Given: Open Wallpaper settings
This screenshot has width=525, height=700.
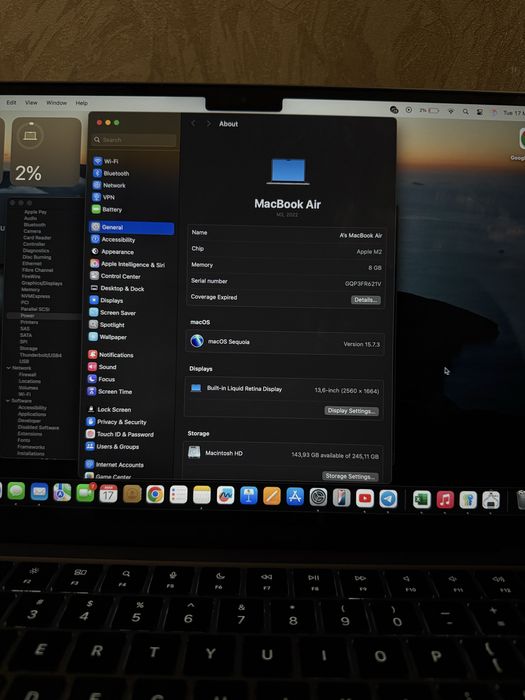Looking at the screenshot, I should [108, 337].
